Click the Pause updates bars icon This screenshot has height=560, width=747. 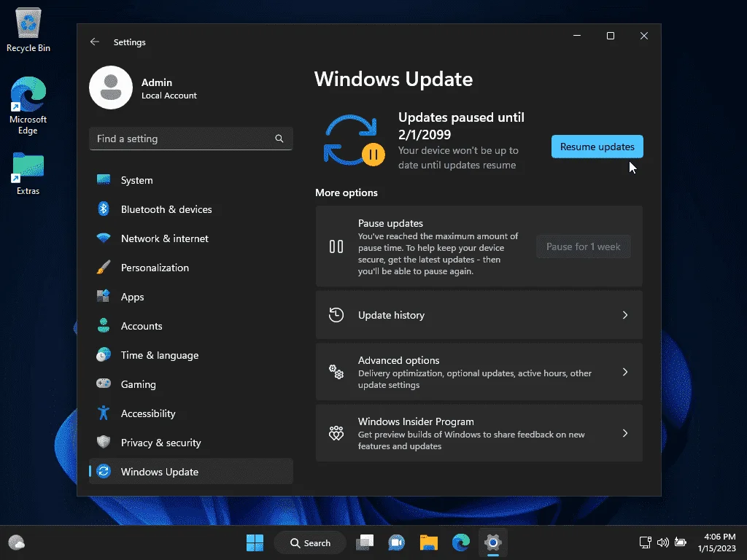(x=336, y=246)
